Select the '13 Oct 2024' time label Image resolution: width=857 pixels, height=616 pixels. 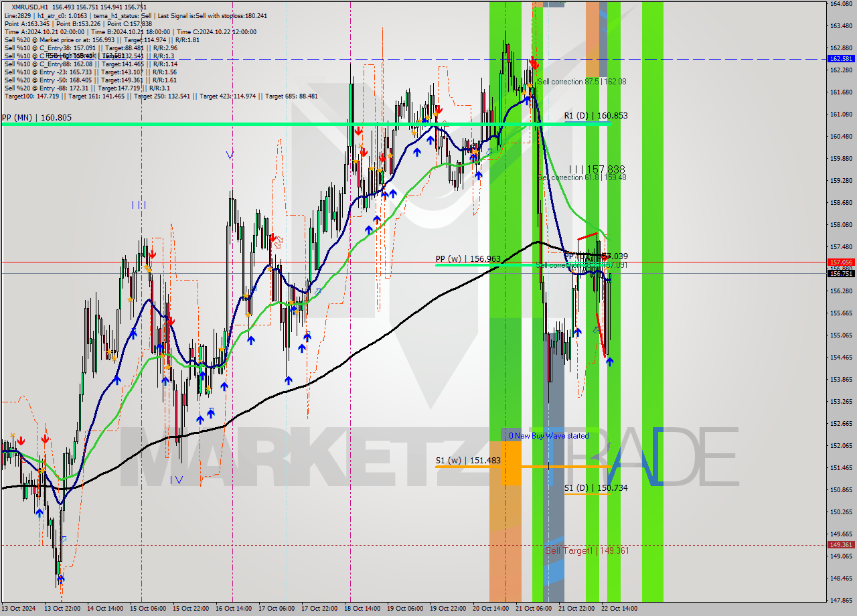pyautogui.click(x=19, y=609)
